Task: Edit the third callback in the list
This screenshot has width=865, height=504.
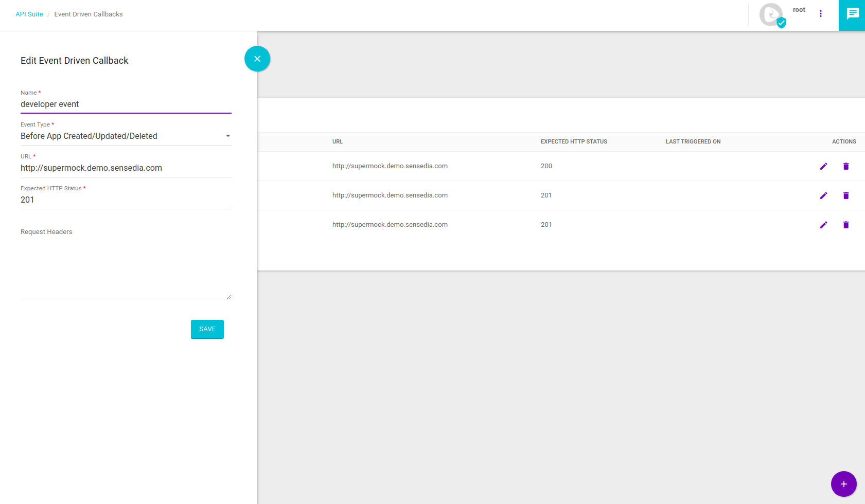Action: pos(823,225)
